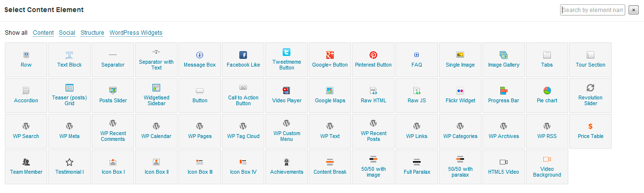Insert the HTML5 Video element

(504, 167)
